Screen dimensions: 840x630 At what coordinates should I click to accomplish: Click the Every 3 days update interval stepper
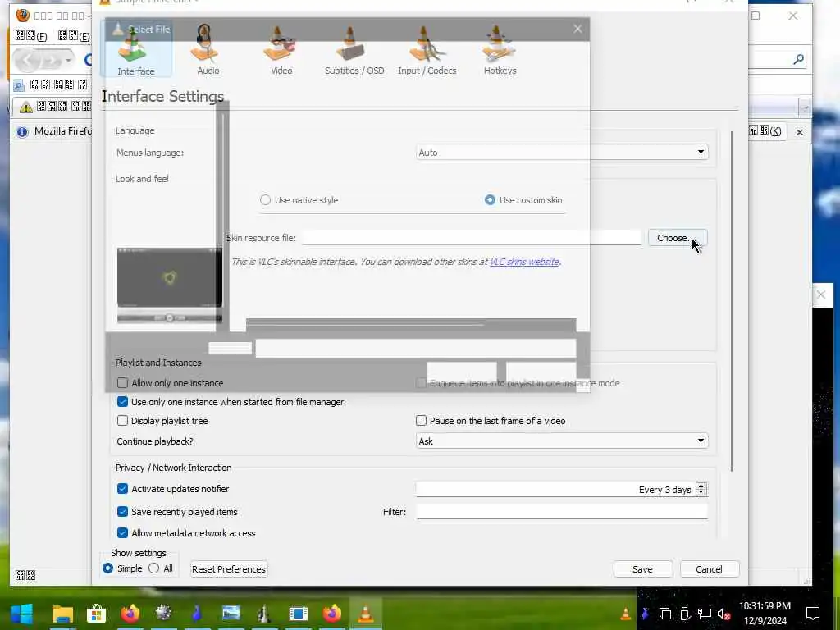(701, 489)
